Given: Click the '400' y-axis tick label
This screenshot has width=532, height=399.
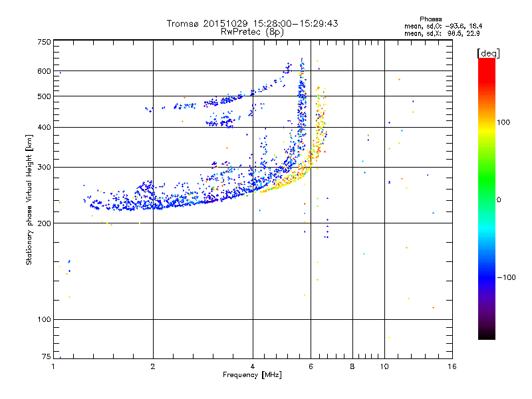Looking at the screenshot, I should tap(44, 127).
